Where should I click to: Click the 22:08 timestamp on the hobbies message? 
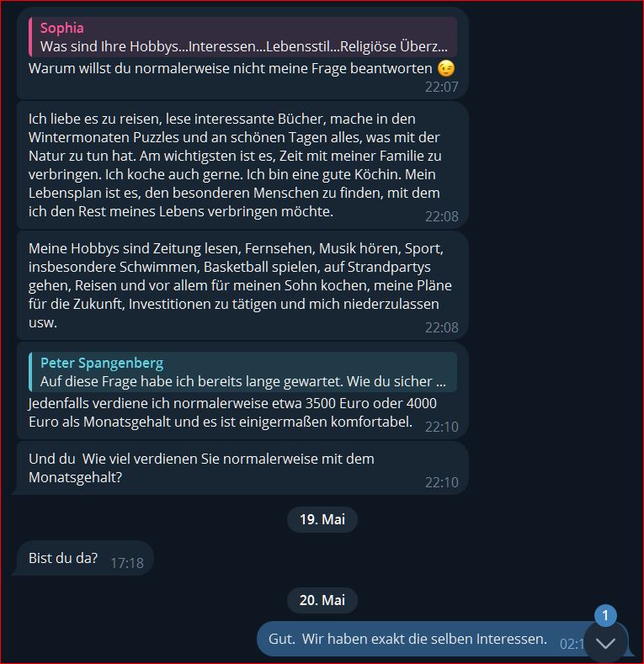441,327
